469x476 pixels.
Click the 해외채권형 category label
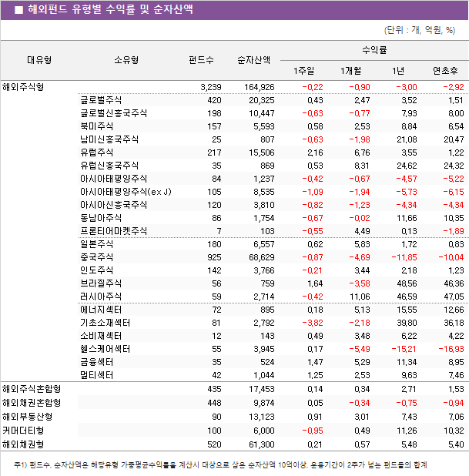coord(24,444)
